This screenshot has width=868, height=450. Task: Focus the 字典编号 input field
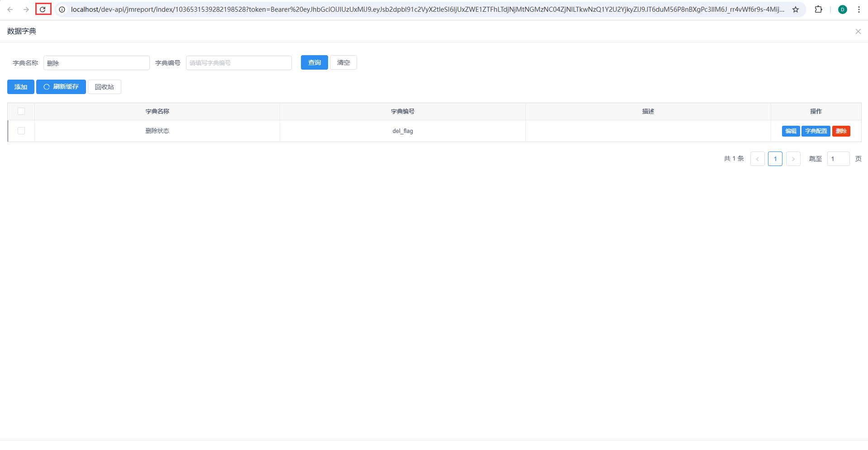click(239, 63)
